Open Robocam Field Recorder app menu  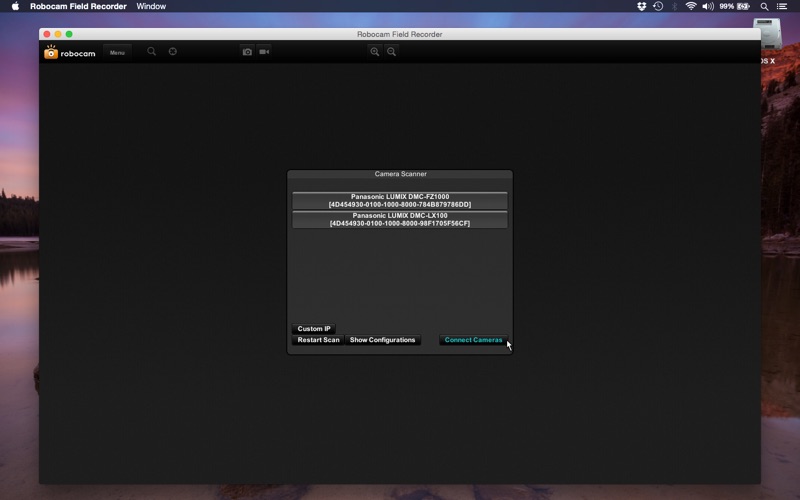pos(78,6)
